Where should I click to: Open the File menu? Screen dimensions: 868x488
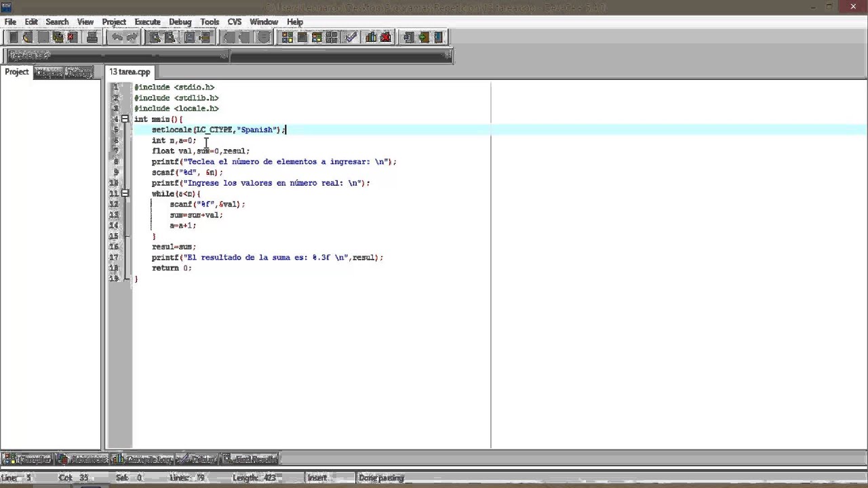(x=10, y=22)
